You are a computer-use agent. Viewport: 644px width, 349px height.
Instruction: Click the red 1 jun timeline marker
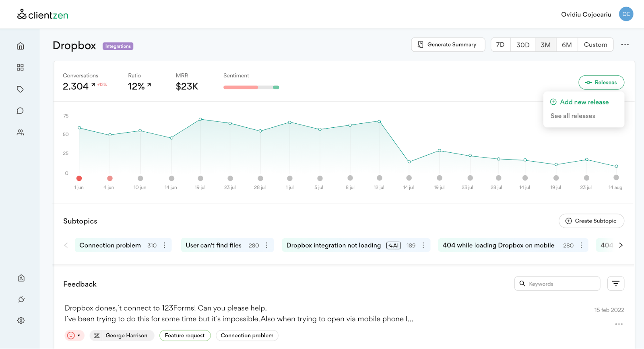point(79,178)
